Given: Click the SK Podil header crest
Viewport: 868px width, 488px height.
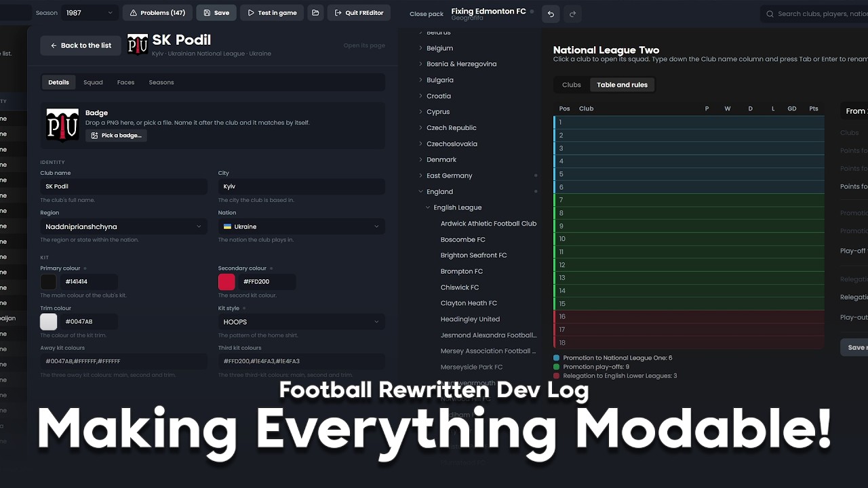Looking at the screenshot, I should pyautogui.click(x=138, y=45).
